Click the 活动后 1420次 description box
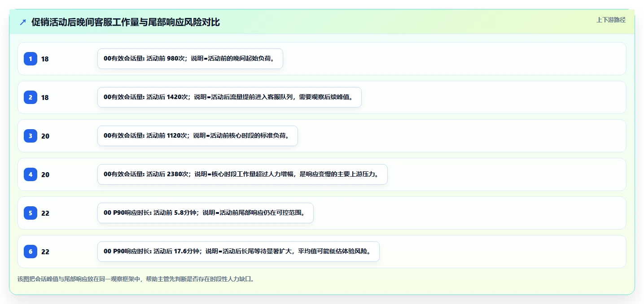The height and width of the screenshot is (304, 644). (x=229, y=97)
